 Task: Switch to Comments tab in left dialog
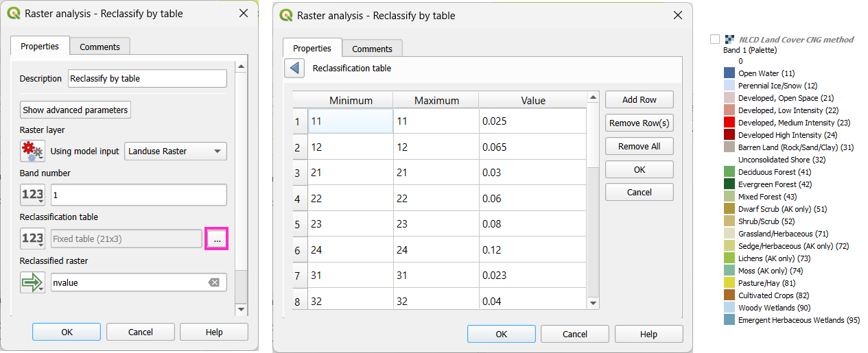(x=99, y=47)
